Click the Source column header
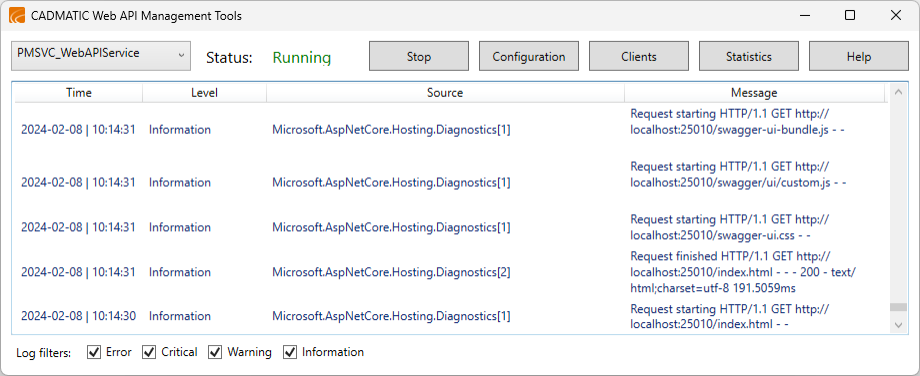The height and width of the screenshot is (376, 920). pos(445,93)
